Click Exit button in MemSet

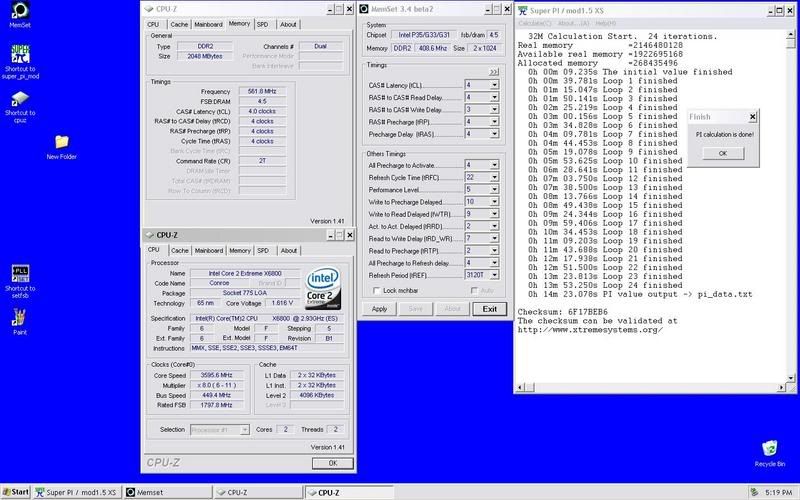[x=489, y=309]
